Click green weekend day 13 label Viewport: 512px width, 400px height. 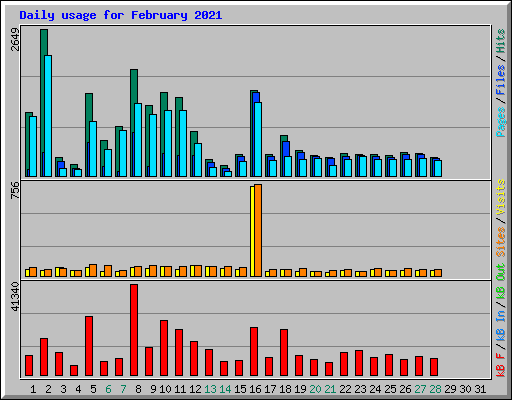pyautogui.click(x=210, y=389)
